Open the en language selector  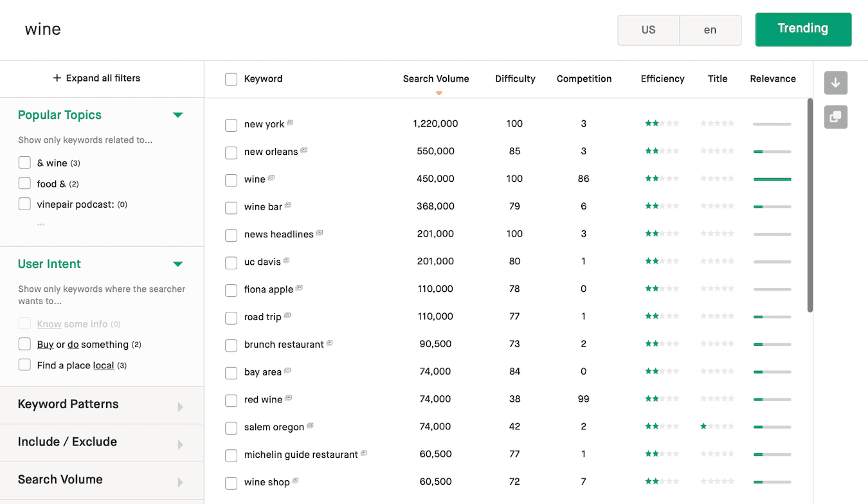(x=710, y=30)
